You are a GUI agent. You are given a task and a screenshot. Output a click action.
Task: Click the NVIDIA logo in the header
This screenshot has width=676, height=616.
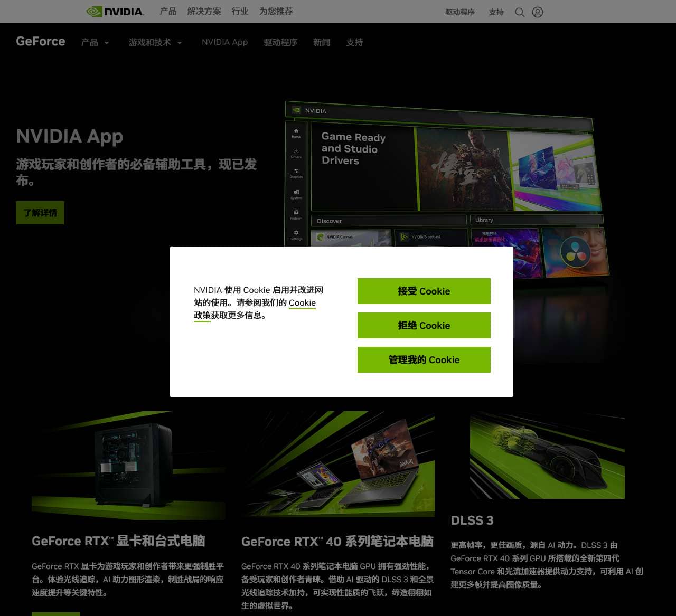tap(115, 12)
